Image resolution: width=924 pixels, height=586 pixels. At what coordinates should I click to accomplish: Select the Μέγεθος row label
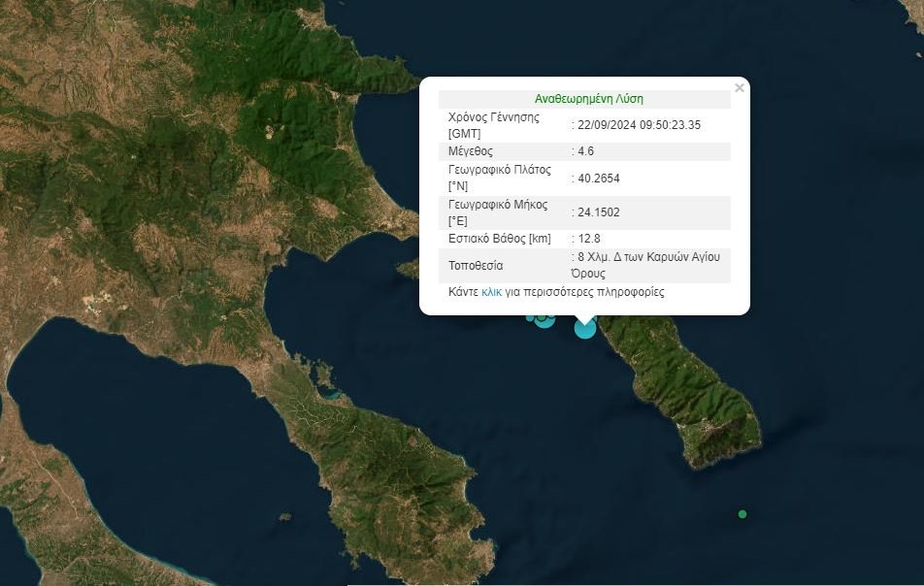tap(471, 151)
